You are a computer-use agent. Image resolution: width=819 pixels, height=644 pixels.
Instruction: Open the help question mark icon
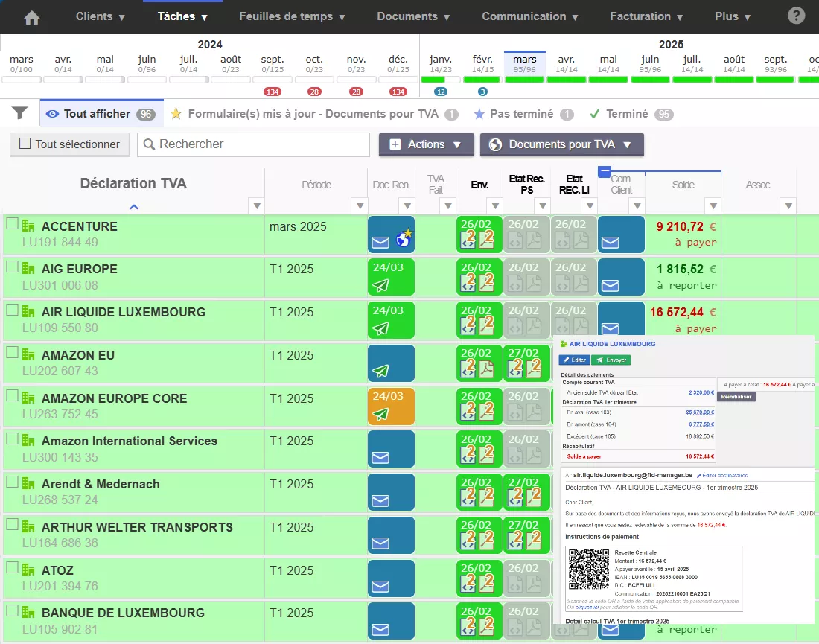[796, 16]
